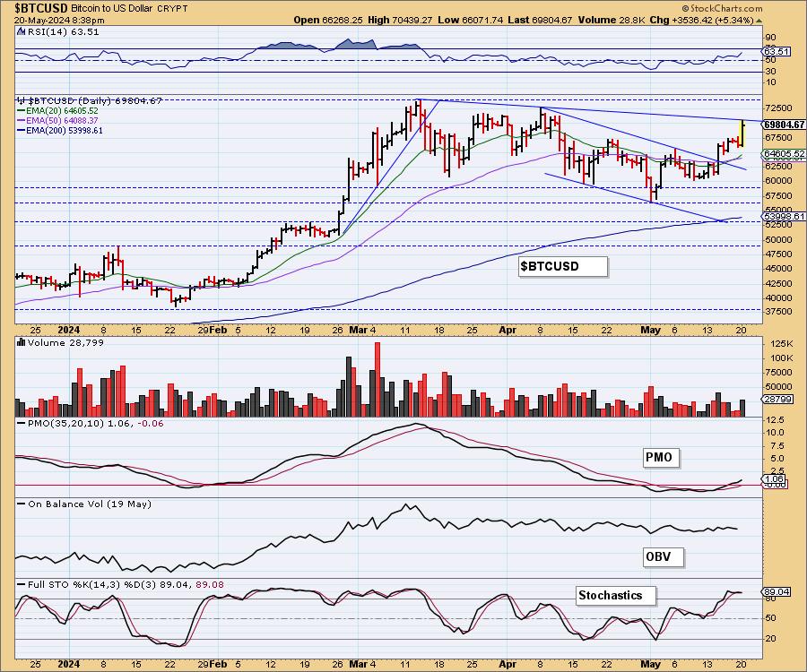Image resolution: width=807 pixels, height=672 pixels.
Task: Click the tallest red volume bar in early March
Action: click(x=377, y=379)
